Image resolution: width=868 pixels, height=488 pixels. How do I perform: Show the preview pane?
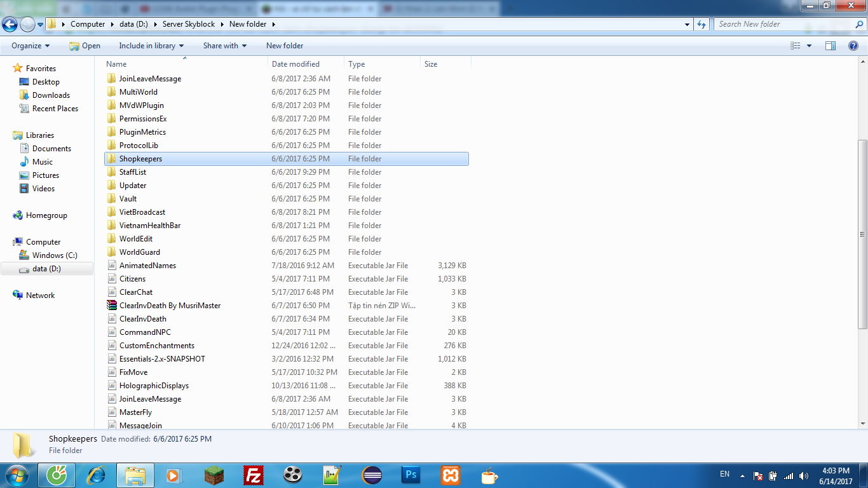[x=831, y=46]
